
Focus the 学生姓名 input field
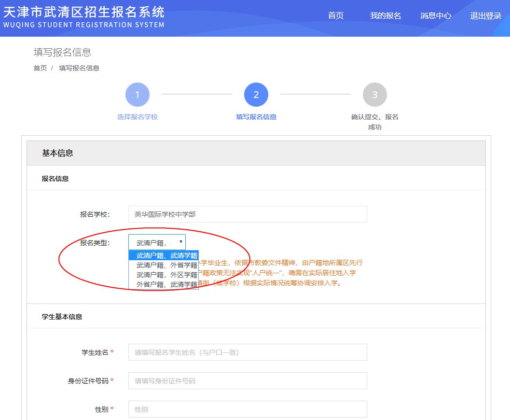coord(248,352)
